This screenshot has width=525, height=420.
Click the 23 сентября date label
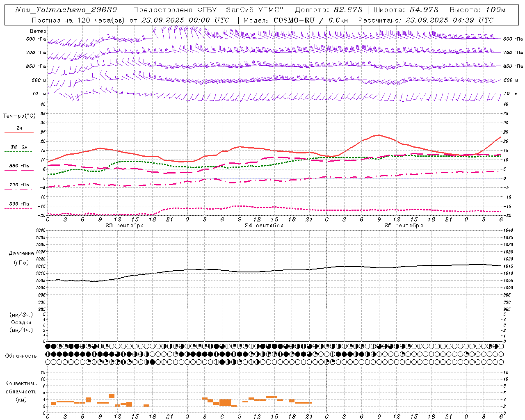pyautogui.click(x=125, y=225)
